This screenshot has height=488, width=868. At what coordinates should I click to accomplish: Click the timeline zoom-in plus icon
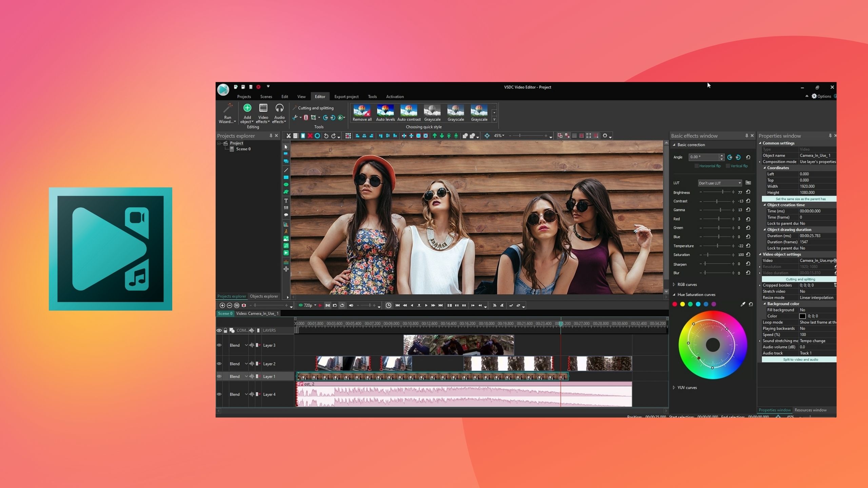(222, 305)
